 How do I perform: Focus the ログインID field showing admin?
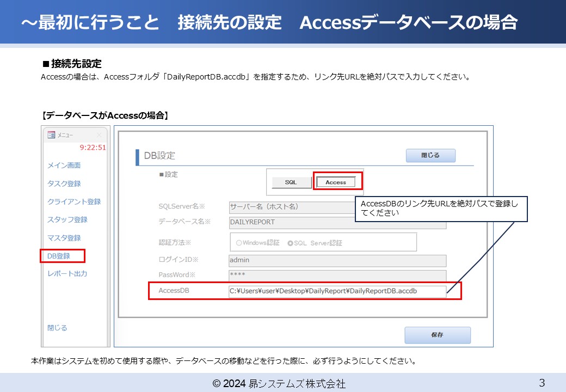337,260
